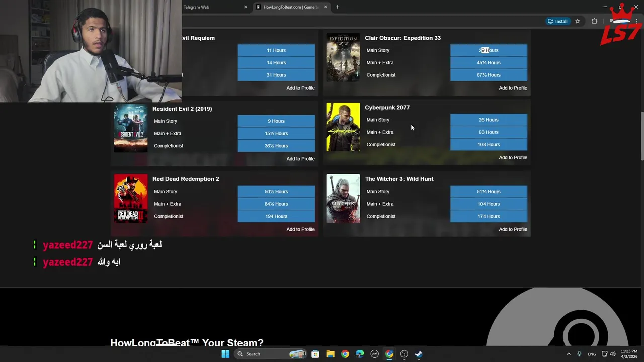Viewport: 644px width, 362px height.
Task: Click Expedition 33 Main + Extra 45½ Hours
Action: click(489, 63)
